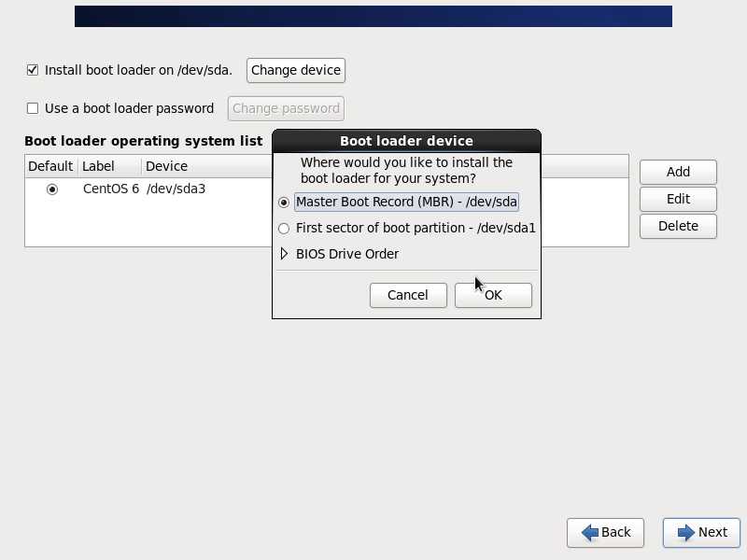Sort by the Label column header
Viewport: 747px width, 560px height.
110,166
